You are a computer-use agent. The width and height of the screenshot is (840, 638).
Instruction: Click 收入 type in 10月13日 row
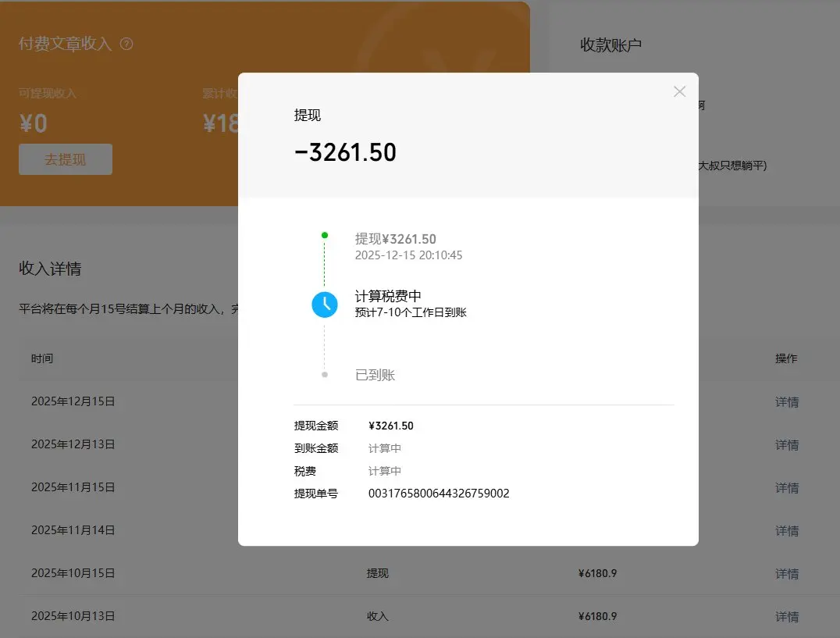378,616
